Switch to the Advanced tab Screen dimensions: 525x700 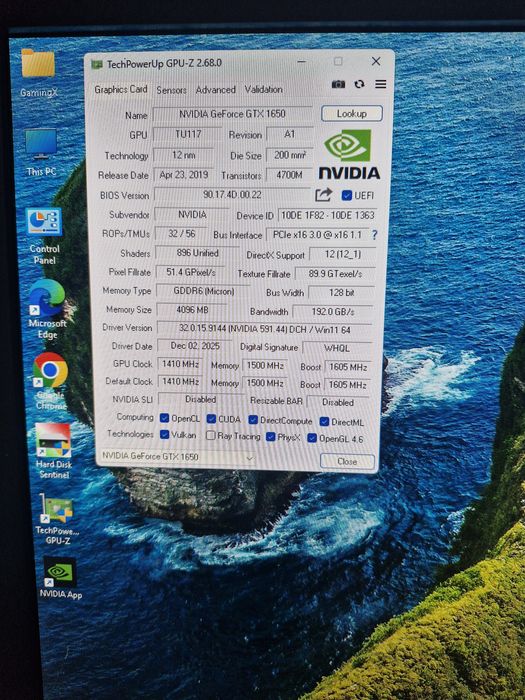point(216,90)
